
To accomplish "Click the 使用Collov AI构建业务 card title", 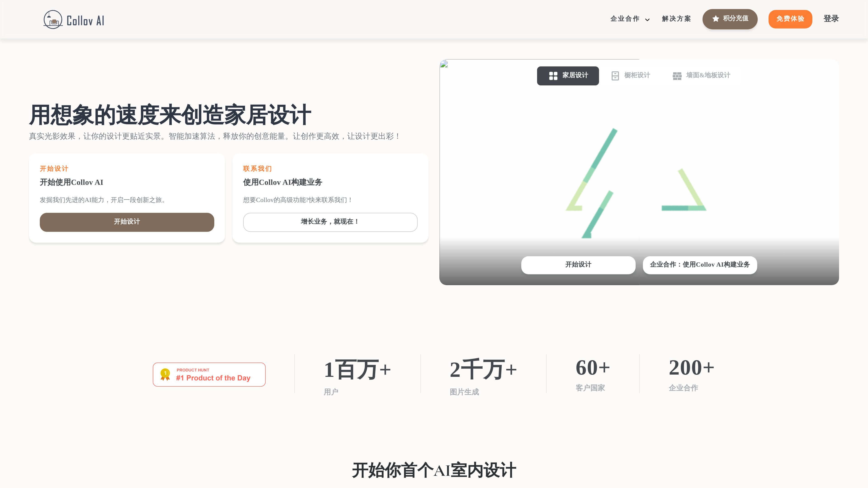I will click(283, 183).
